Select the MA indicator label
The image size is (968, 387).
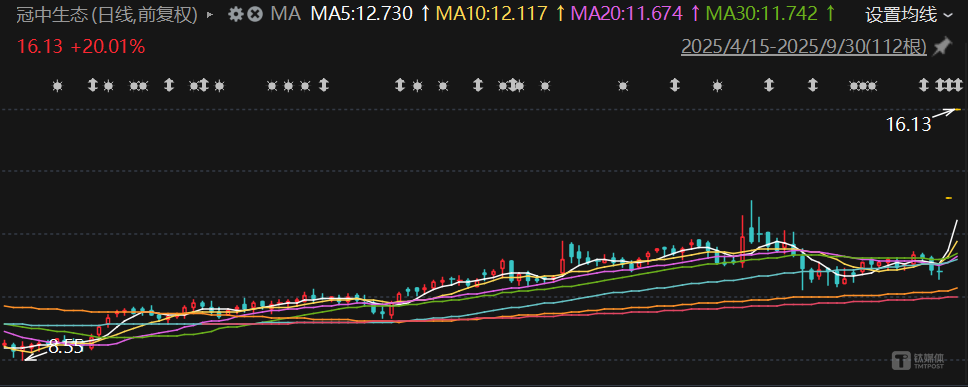(286, 14)
